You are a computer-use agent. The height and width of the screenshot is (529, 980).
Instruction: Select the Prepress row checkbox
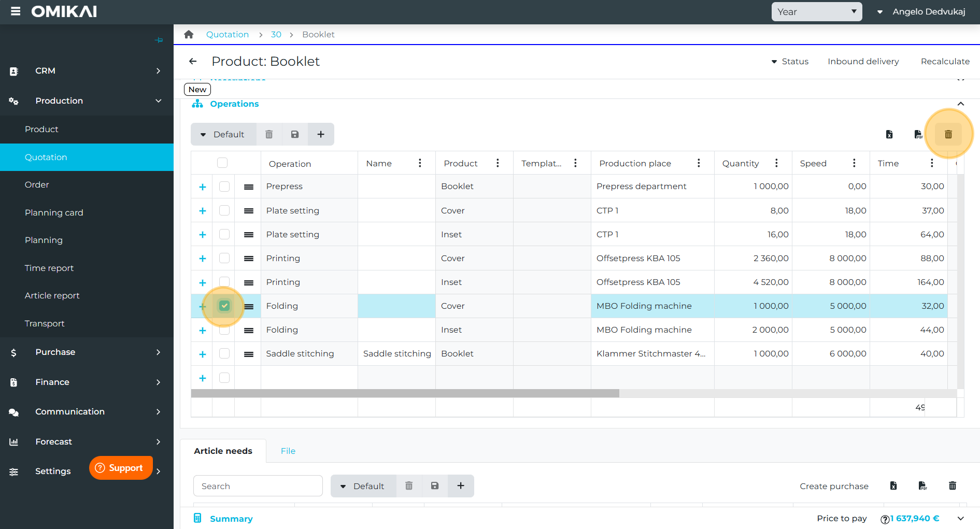[224, 187]
